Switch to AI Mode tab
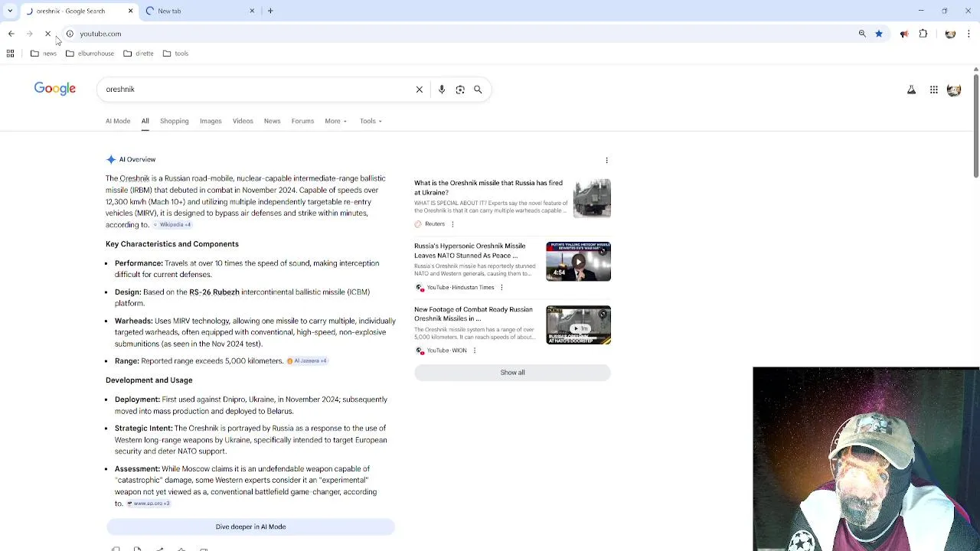980x551 pixels. [118, 121]
